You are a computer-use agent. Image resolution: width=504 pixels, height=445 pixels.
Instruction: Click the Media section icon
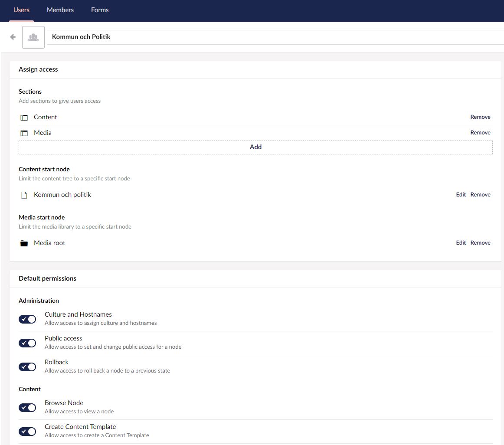point(24,133)
